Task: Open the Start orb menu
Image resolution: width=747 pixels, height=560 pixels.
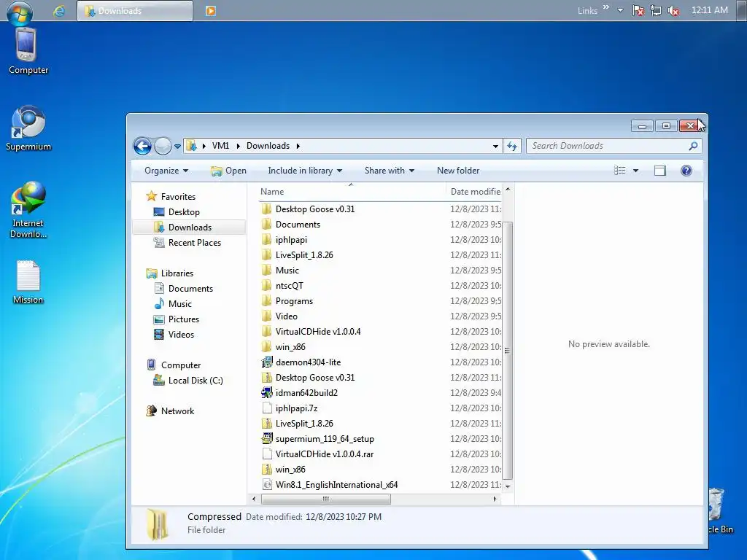Action: click(x=19, y=12)
